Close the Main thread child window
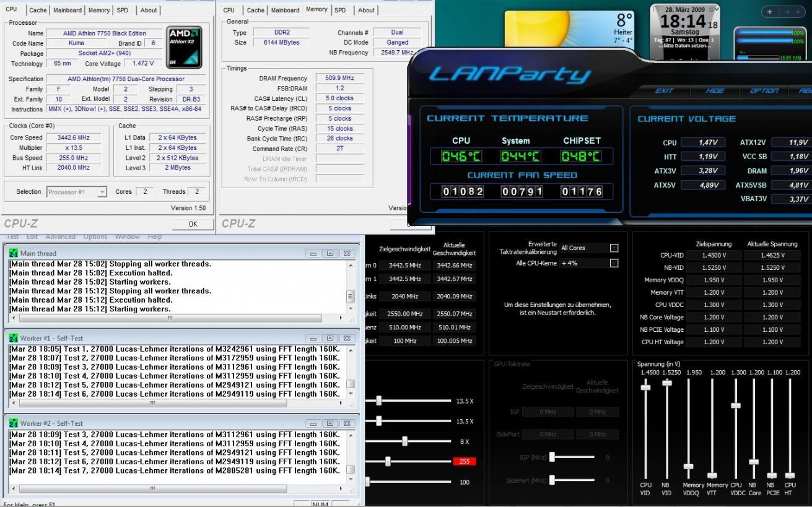 (x=347, y=253)
